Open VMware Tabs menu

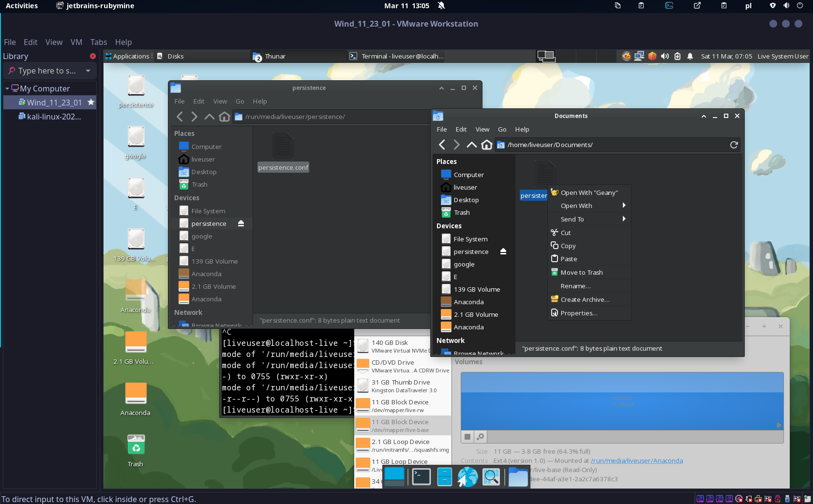[99, 42]
